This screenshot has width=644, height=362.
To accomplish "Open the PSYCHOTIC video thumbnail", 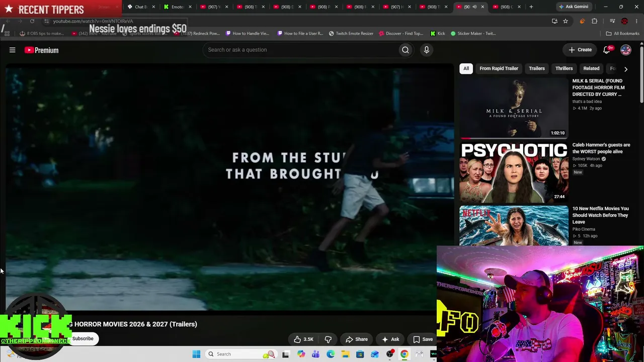I will [x=514, y=172].
